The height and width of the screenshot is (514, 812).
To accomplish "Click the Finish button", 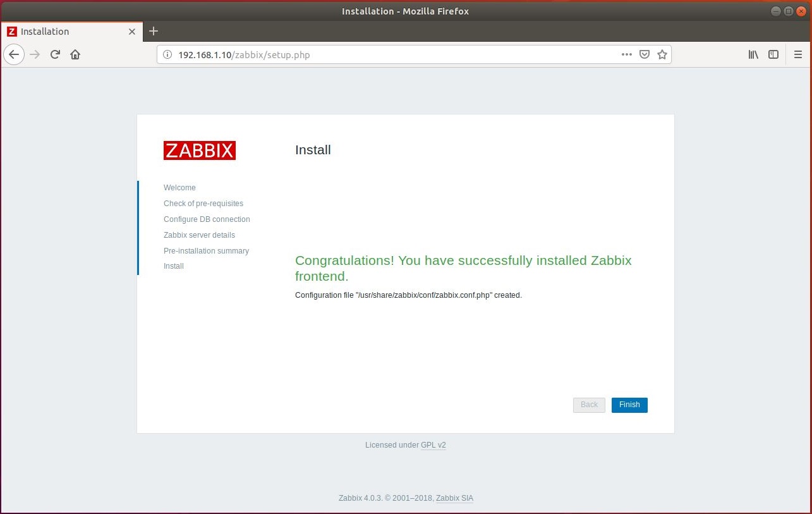I will coord(629,405).
